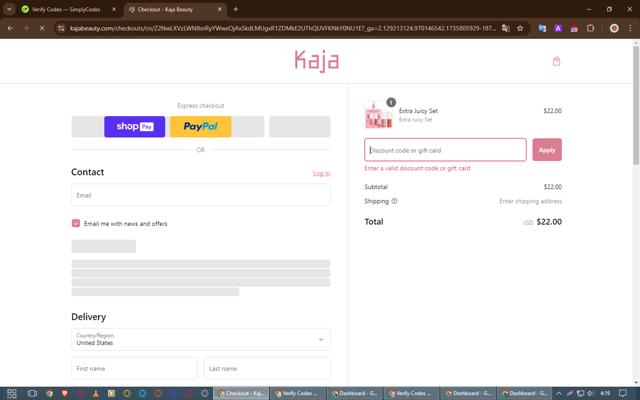Viewport: 640px width, 400px height.
Task: Click the 'Enter shipping address' text
Action: point(530,201)
